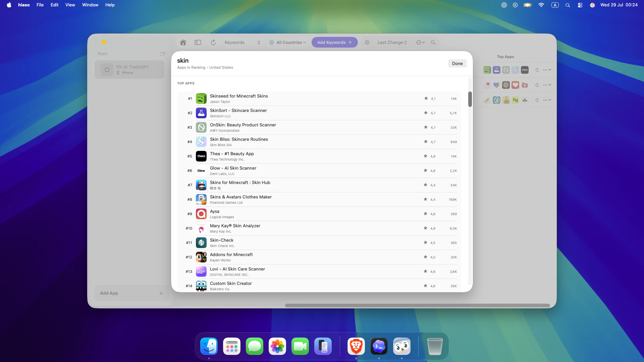Click the Skins & Avatars Clothes Maker icon

point(201,200)
